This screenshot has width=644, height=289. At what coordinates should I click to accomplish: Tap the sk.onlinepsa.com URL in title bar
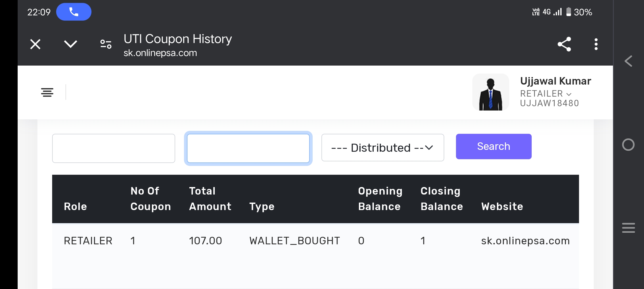pyautogui.click(x=160, y=53)
